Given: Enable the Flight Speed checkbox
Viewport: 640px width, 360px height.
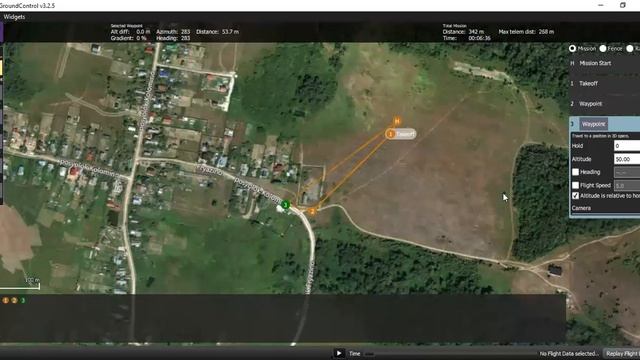Looking at the screenshot, I should click(576, 185).
